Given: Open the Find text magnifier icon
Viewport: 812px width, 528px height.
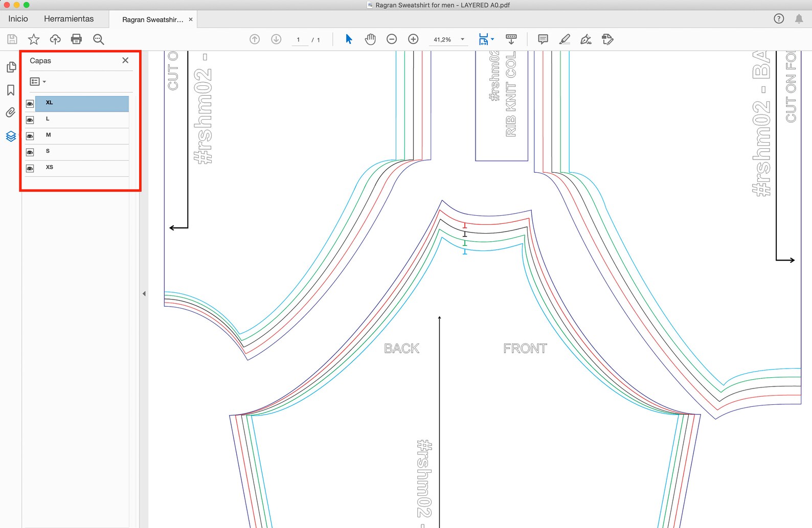Looking at the screenshot, I should click(99, 39).
